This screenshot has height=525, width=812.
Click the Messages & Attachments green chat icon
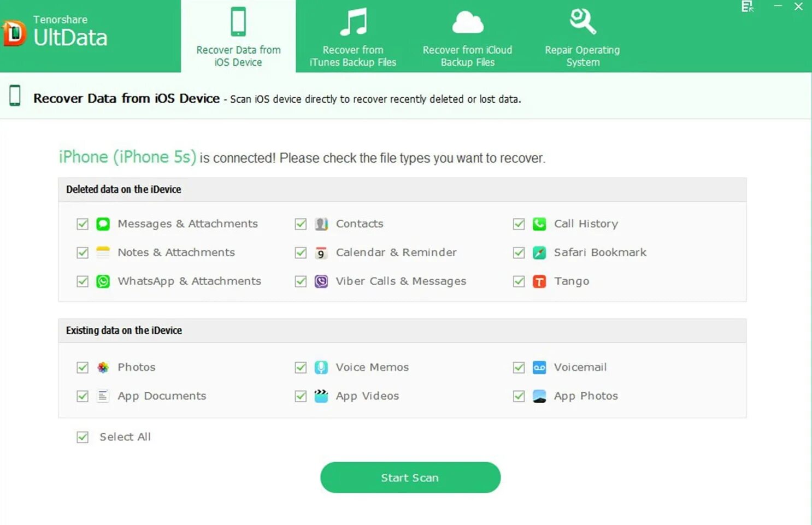pos(103,224)
